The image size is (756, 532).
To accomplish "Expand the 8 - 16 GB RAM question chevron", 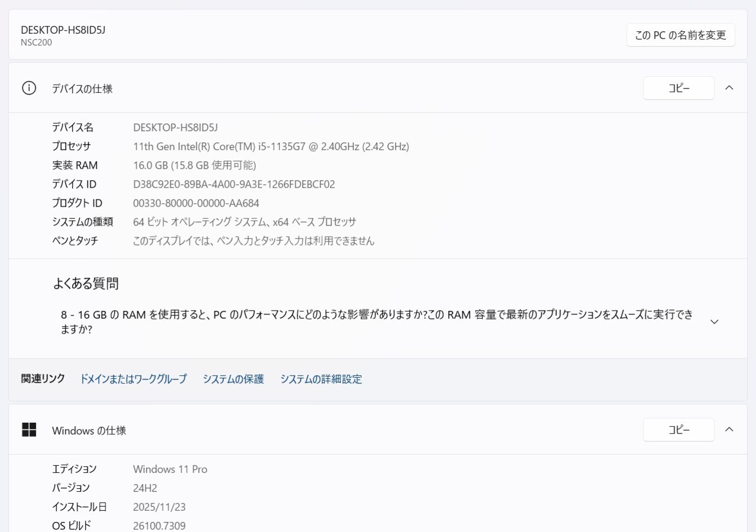I will point(714,322).
